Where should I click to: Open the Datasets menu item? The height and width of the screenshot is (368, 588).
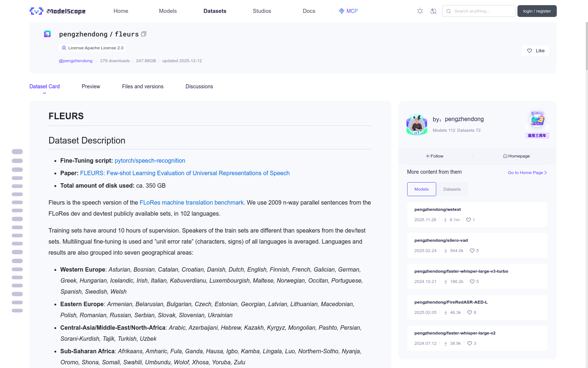[x=215, y=11]
